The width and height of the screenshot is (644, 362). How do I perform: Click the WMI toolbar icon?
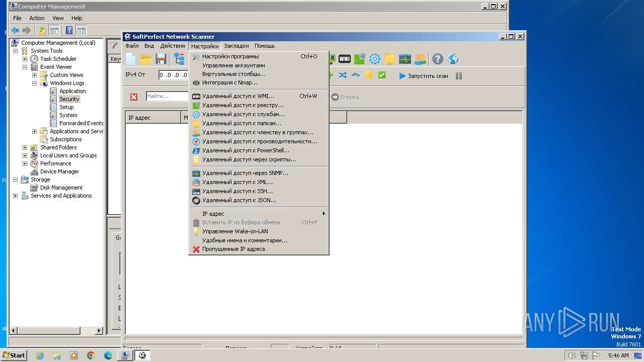pos(345,59)
